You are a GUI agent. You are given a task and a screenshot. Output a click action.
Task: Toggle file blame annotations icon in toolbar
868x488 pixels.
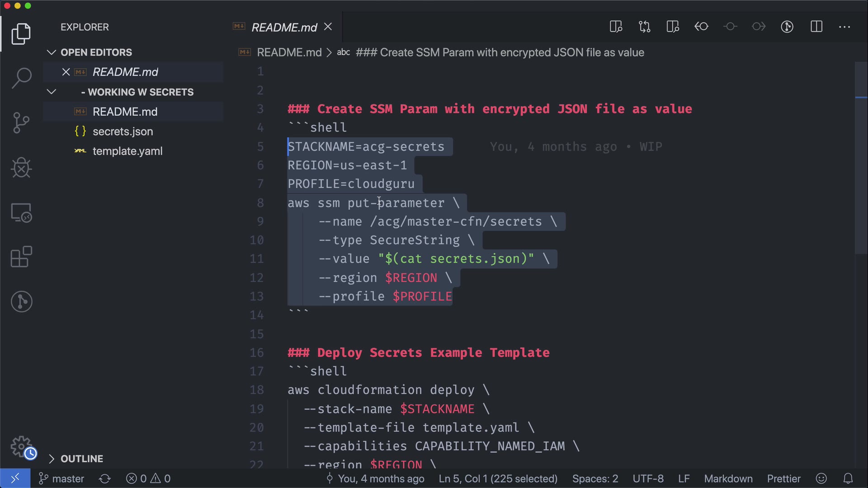pyautogui.click(x=787, y=27)
